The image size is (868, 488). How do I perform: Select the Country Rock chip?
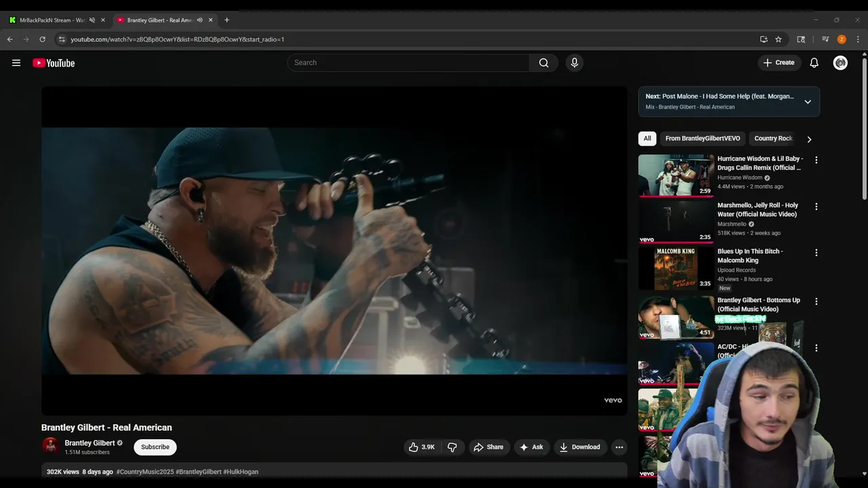click(x=773, y=138)
